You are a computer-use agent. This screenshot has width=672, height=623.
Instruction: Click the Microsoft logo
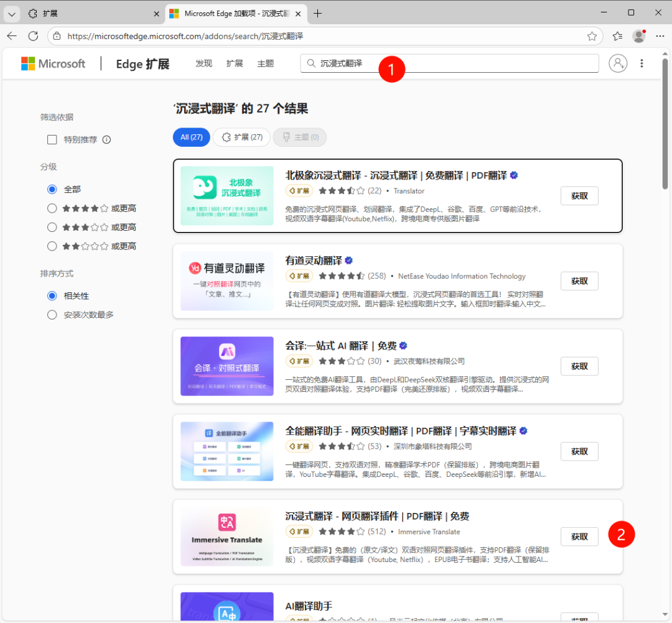(x=28, y=63)
